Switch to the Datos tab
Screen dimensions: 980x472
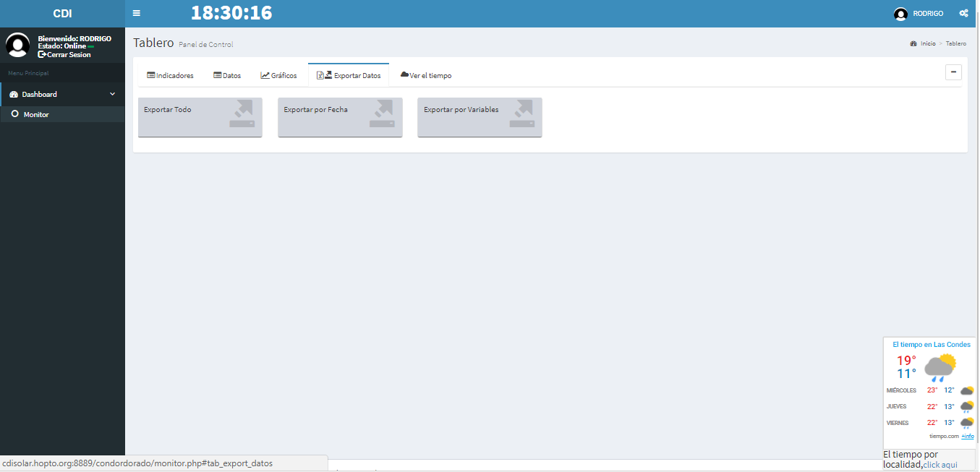pos(227,75)
